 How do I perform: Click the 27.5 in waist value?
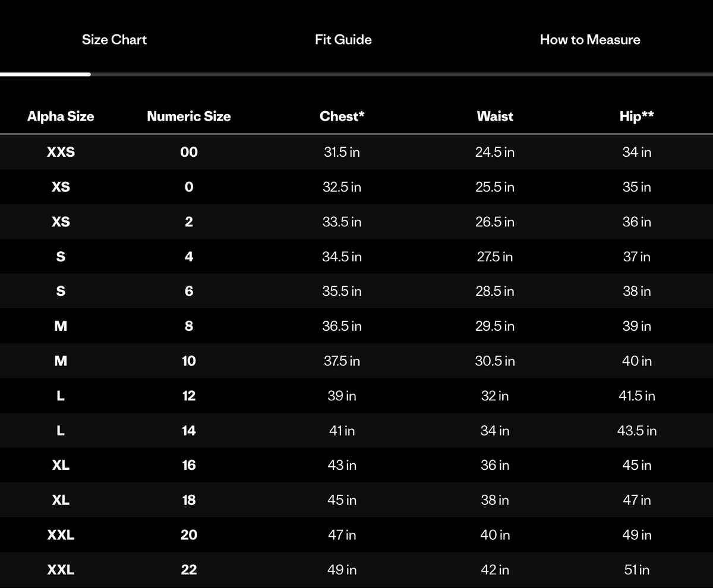(495, 257)
